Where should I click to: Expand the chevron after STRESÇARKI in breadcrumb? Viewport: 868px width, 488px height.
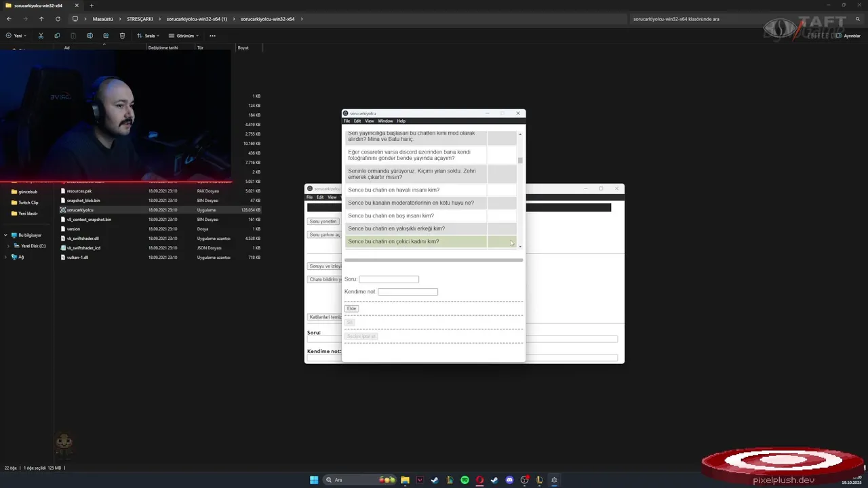tap(159, 19)
